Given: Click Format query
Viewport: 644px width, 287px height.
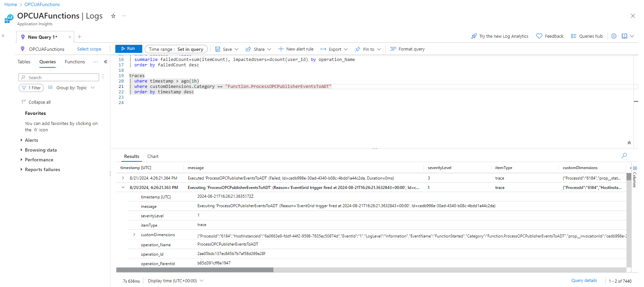Looking at the screenshot, I should click(x=407, y=49).
